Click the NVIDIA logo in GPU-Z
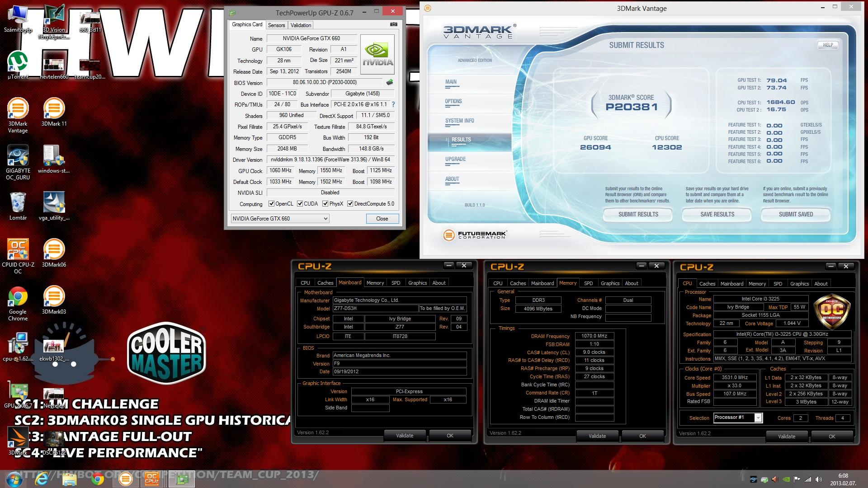The image size is (868, 488). point(377,54)
